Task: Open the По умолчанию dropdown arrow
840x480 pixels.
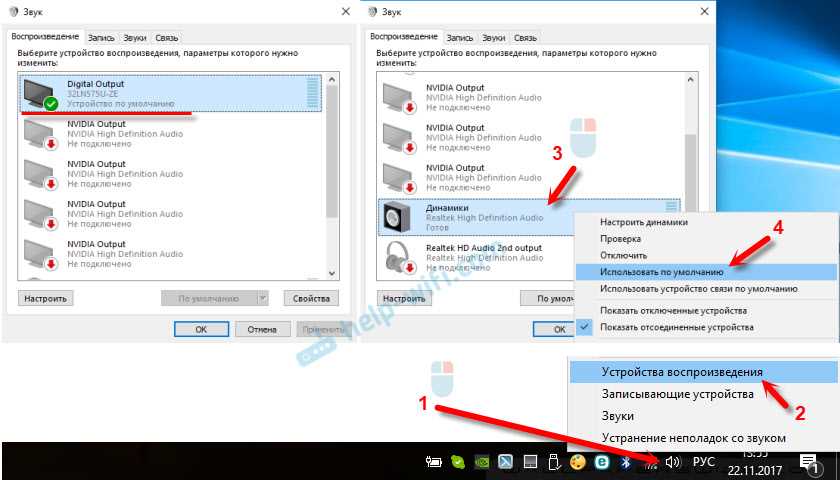Action: [262, 298]
